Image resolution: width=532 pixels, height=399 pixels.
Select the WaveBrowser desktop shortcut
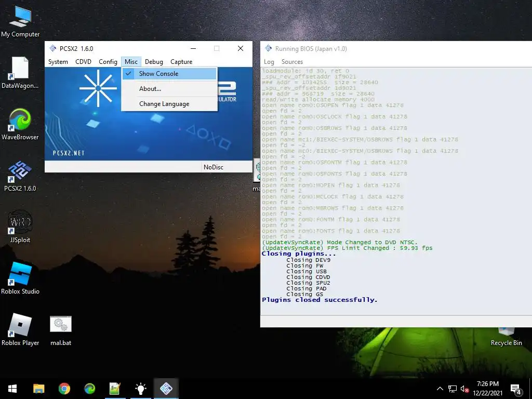pyautogui.click(x=20, y=124)
